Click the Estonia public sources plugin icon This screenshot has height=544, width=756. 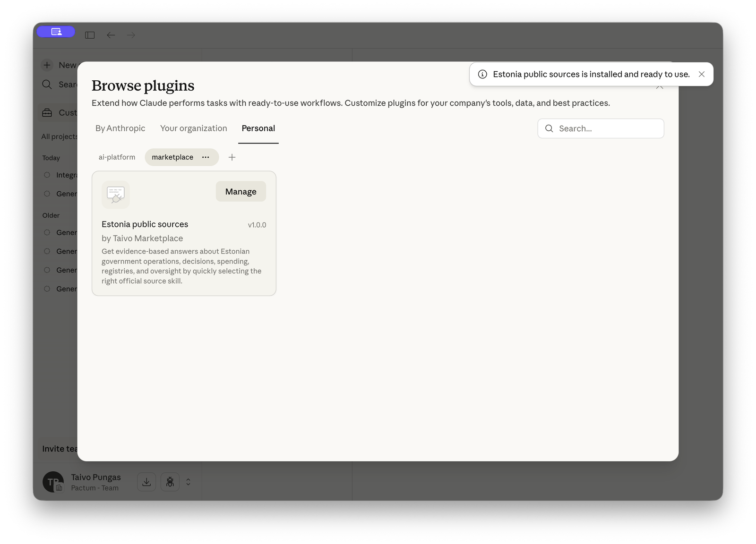(x=115, y=195)
